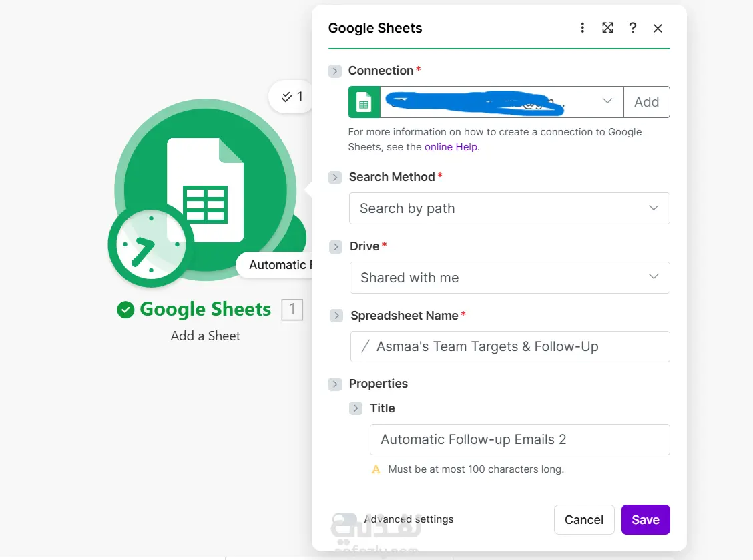Click the large Google Sheets module circle
753x560 pixels.
coord(206,190)
